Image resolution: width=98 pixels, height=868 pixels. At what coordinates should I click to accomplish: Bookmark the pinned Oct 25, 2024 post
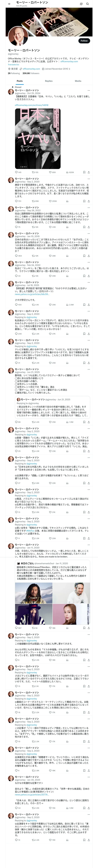pos(84,172)
